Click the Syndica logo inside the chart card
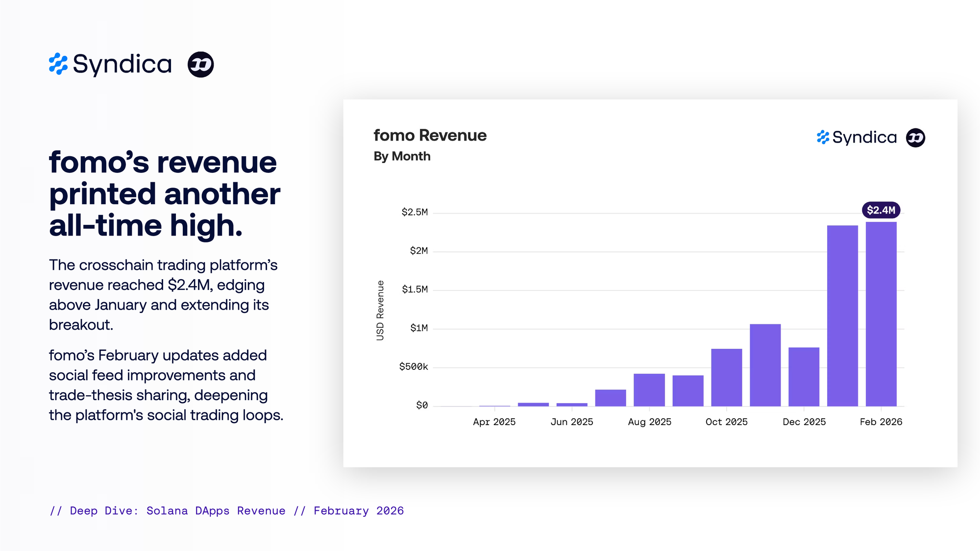The height and width of the screenshot is (551, 980). [857, 138]
